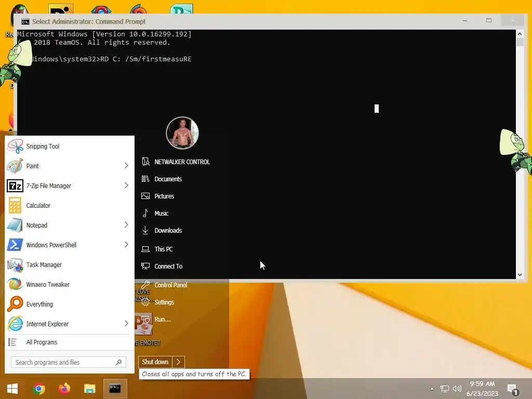Open the volume tray icon
Image resolution: width=532 pixels, height=399 pixels.
click(457, 389)
